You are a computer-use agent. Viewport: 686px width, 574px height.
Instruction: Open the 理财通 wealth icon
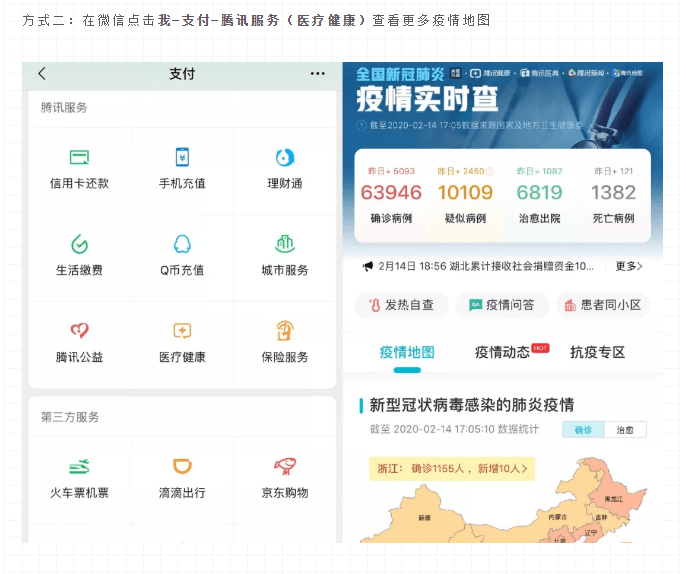tap(285, 157)
